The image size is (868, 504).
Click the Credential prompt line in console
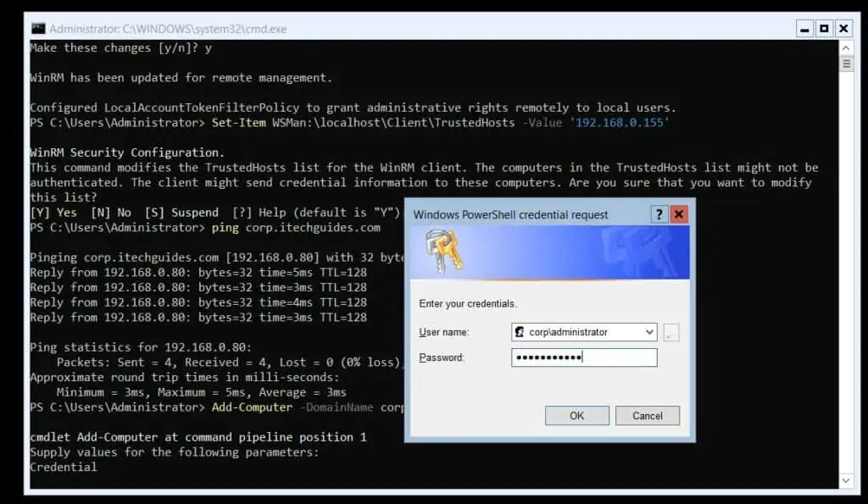click(64, 467)
